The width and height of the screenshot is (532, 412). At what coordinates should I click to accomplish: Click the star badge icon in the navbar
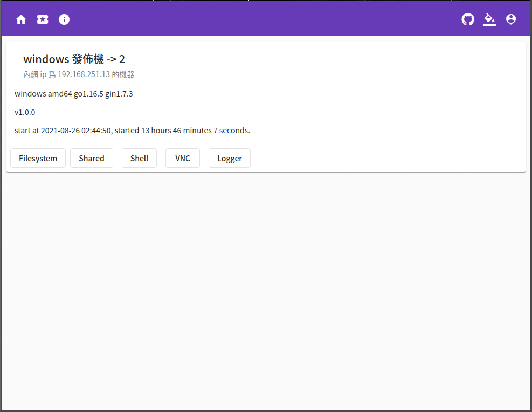42,19
